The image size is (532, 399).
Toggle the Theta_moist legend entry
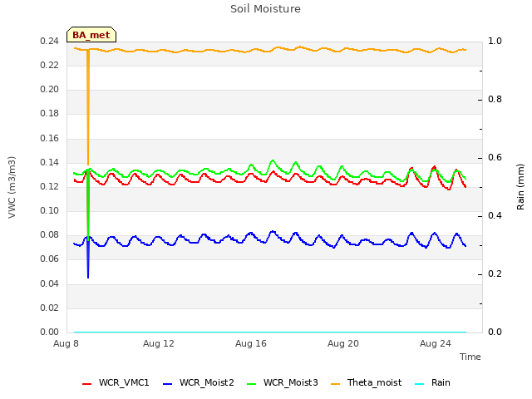pyautogui.click(x=366, y=382)
